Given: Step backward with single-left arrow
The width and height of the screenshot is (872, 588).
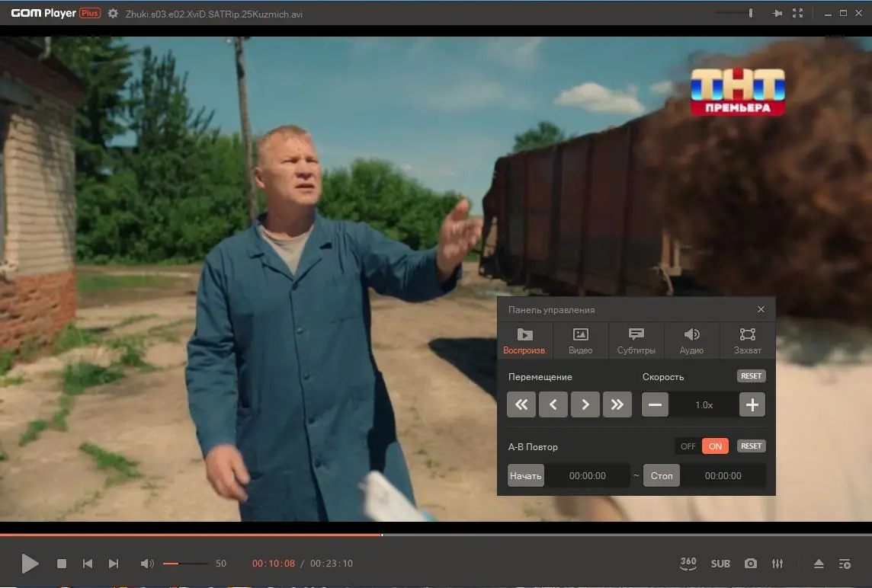Looking at the screenshot, I should (x=553, y=404).
